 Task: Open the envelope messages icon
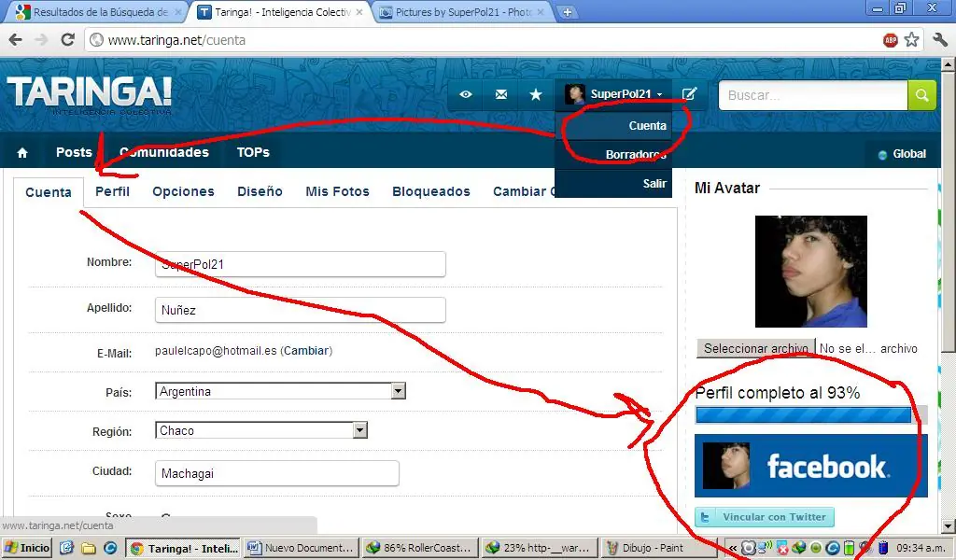tap(500, 94)
